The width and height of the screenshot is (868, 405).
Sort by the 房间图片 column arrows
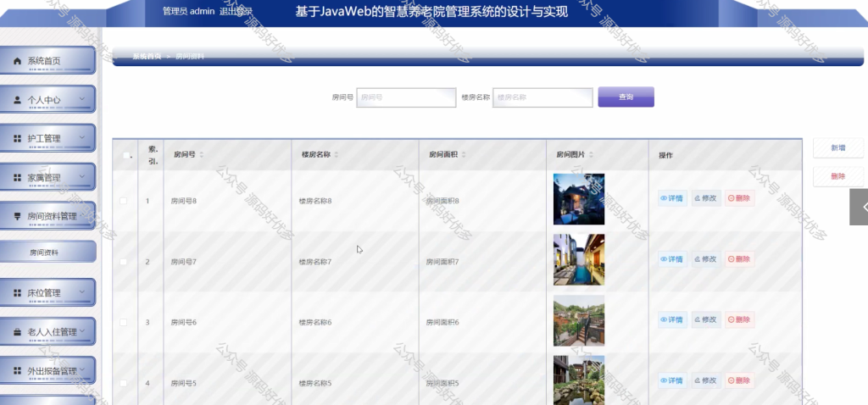(x=590, y=155)
